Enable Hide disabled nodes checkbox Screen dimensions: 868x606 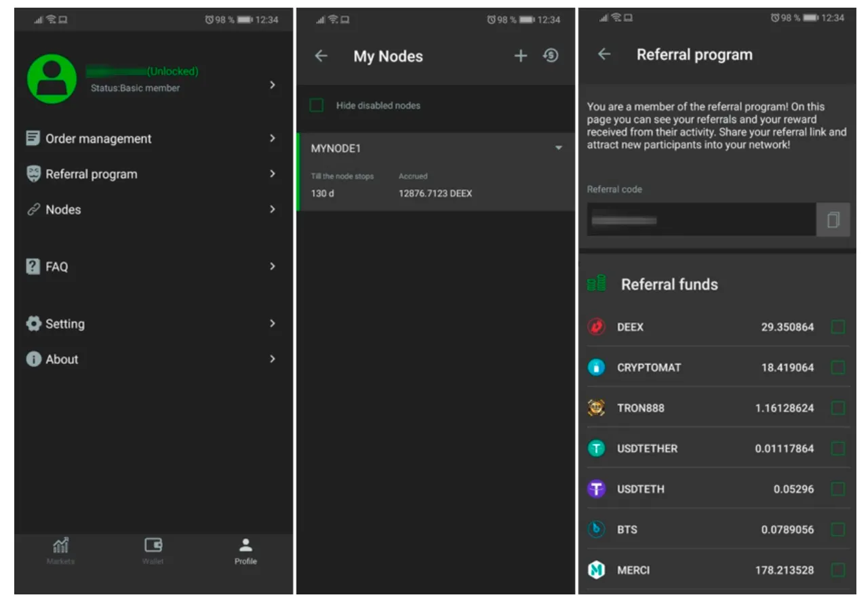coord(316,105)
